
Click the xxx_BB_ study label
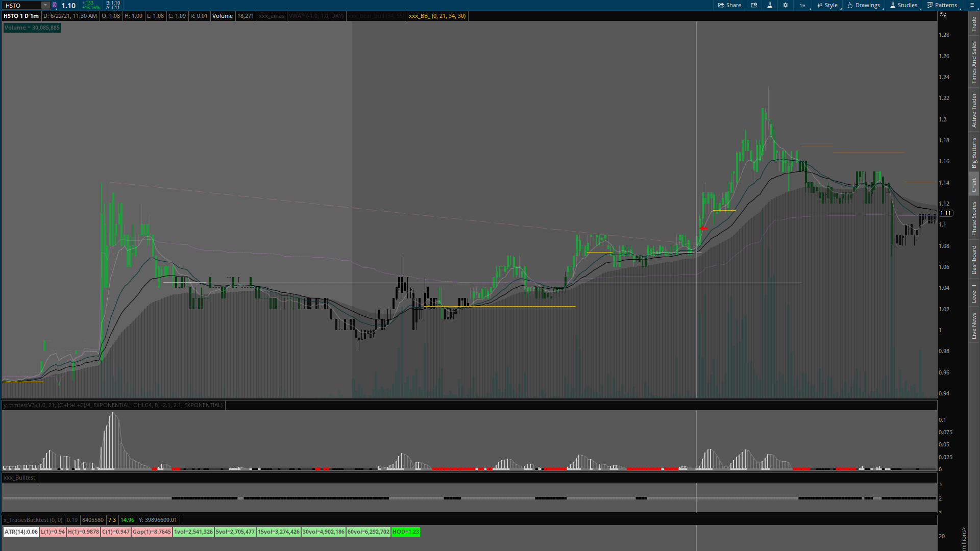coord(437,16)
